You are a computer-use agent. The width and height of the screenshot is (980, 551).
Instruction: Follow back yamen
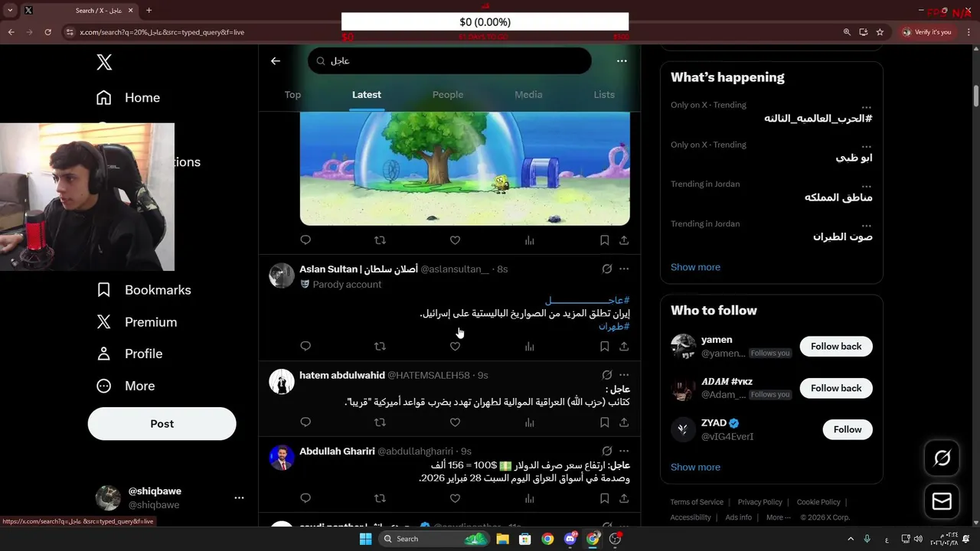[836, 347]
